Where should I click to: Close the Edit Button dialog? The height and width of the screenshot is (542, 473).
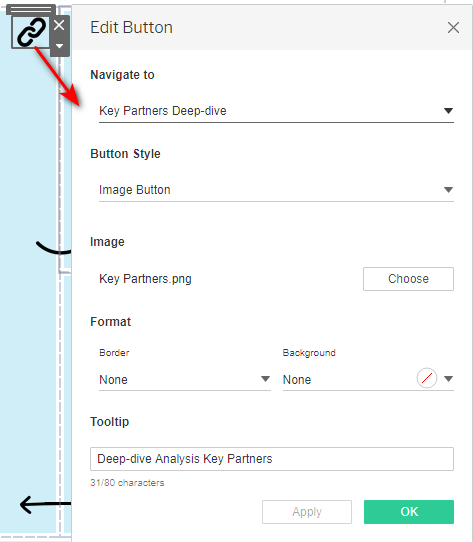(x=453, y=27)
